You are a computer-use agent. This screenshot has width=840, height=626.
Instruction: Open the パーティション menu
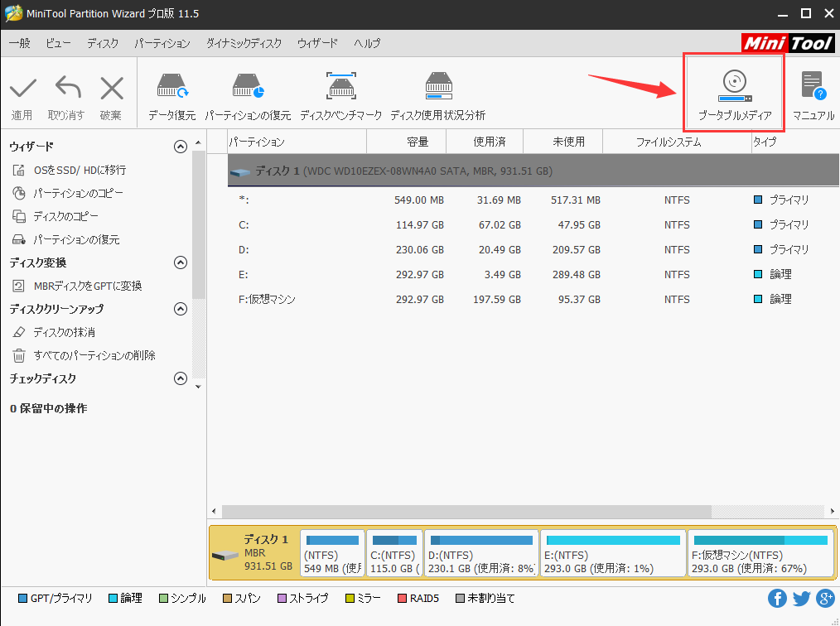[162, 43]
